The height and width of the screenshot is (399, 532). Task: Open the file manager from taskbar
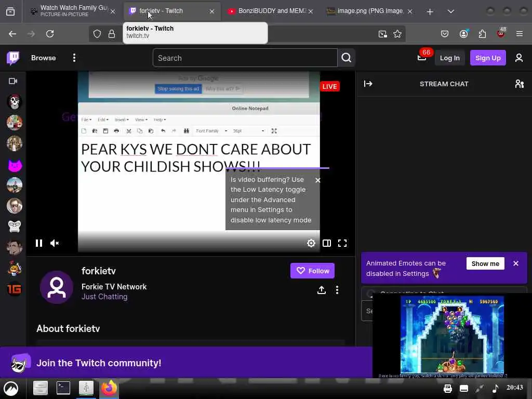(x=41, y=388)
